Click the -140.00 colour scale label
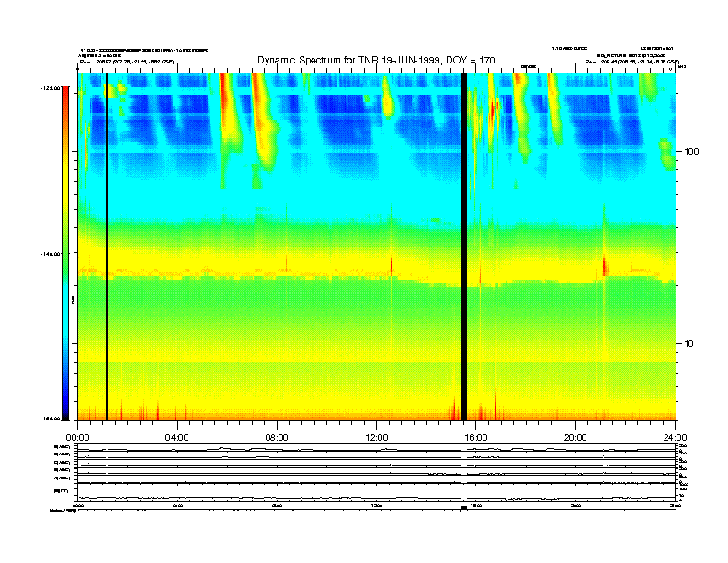 [51, 254]
